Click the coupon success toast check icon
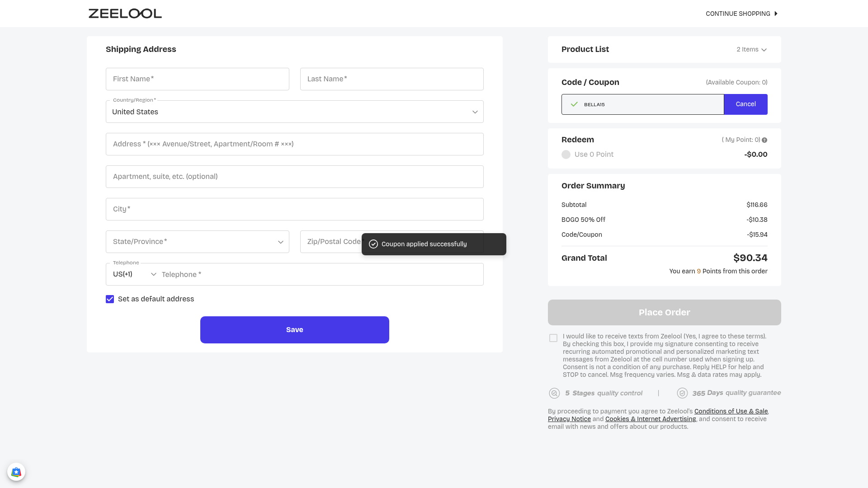The height and width of the screenshot is (488, 868). [373, 244]
